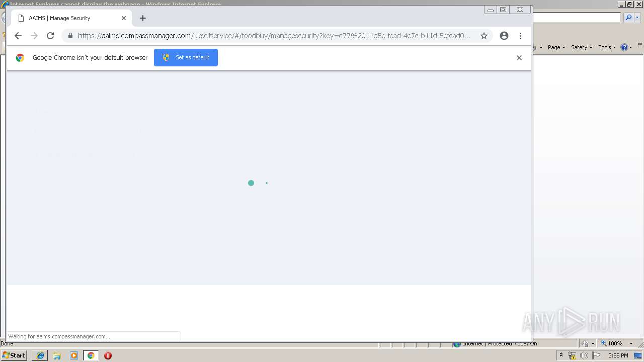This screenshot has height=362, width=644.
Task: Click the 3:55 PM taskbar clock
Action: (618, 355)
